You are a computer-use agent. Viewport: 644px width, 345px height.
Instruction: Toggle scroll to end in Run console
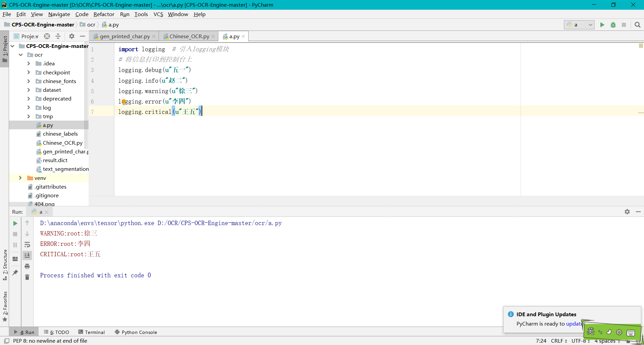pyautogui.click(x=27, y=255)
